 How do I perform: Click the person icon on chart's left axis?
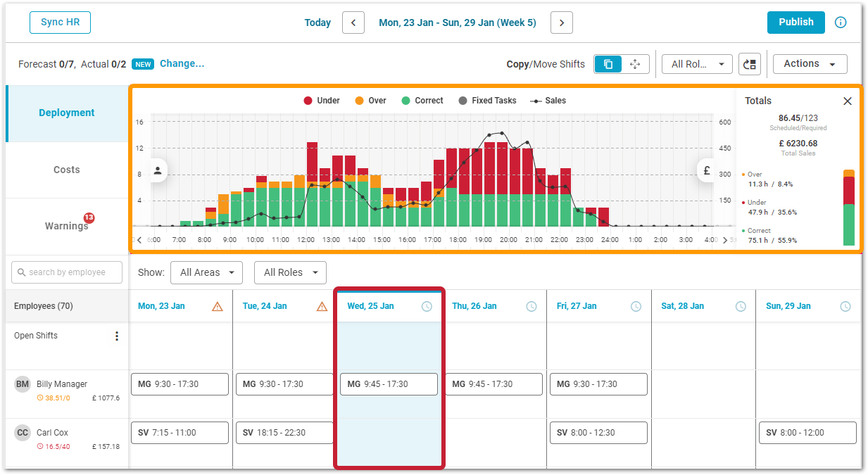point(158,170)
